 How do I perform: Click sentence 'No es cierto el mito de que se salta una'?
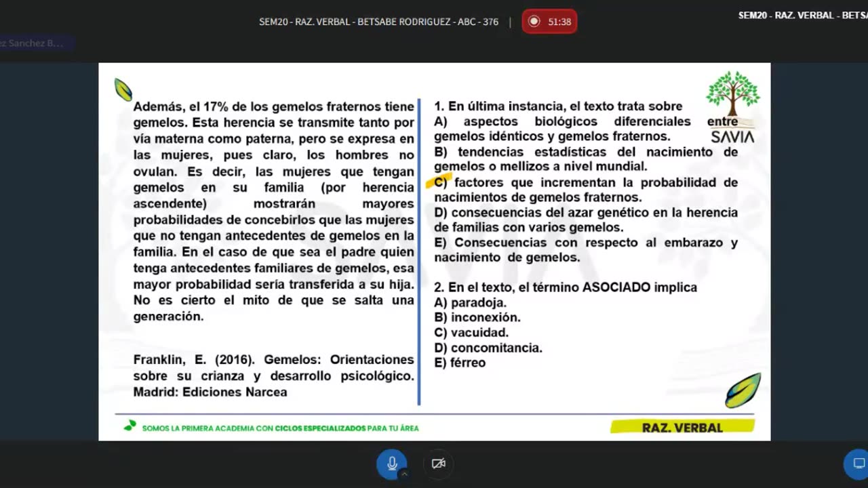point(273,300)
